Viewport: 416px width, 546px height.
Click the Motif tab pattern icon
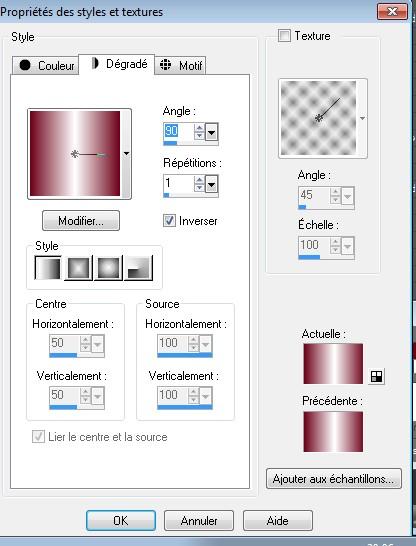coord(165,64)
